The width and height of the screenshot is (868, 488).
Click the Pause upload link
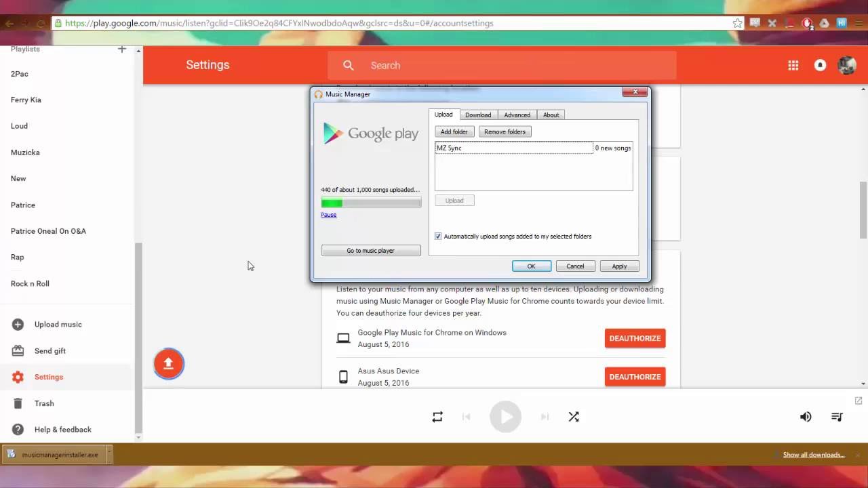(x=328, y=215)
